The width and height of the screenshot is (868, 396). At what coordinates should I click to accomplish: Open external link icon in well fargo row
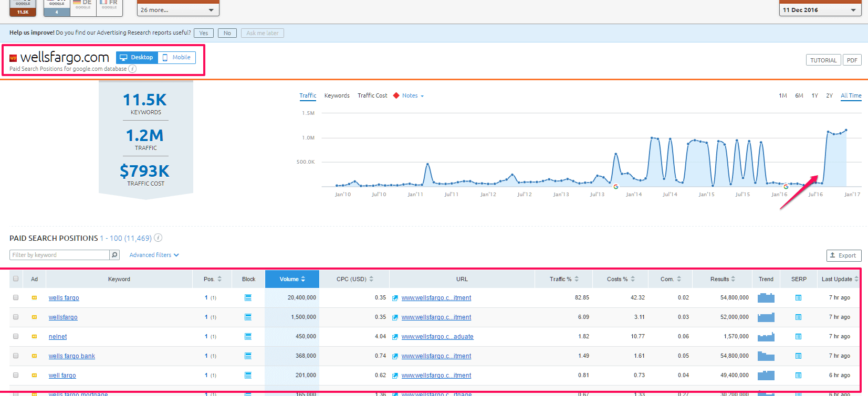coord(395,376)
